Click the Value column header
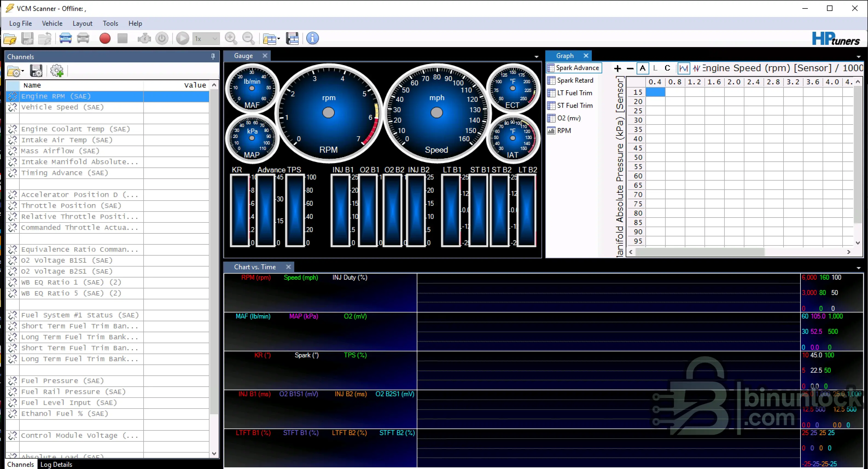Screen dimensions: 868x469 coord(176,85)
